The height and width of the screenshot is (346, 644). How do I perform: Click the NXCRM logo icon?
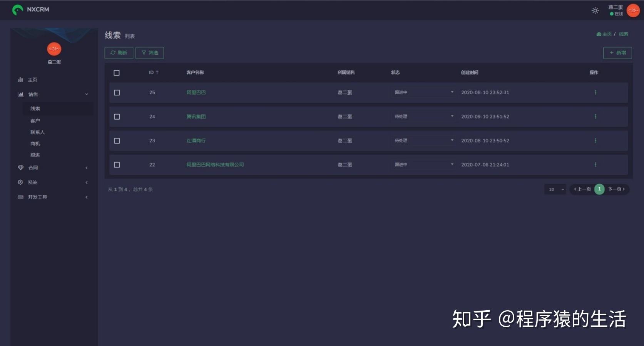point(17,10)
